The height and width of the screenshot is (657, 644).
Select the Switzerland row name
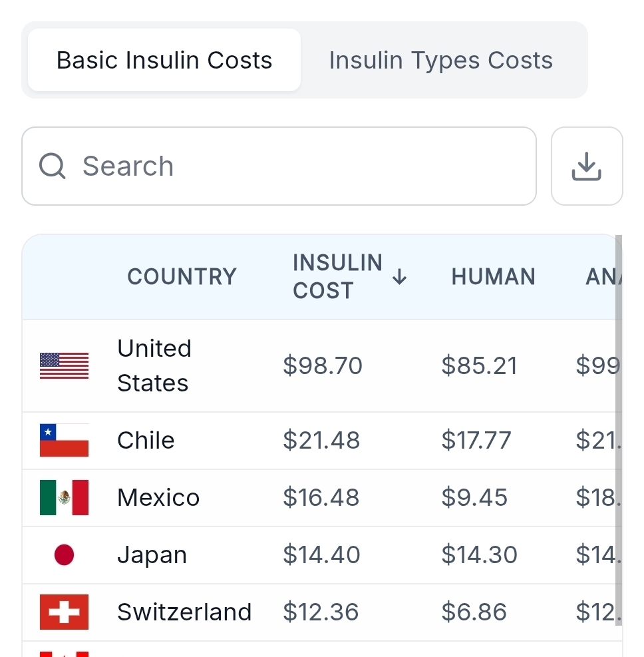pyautogui.click(x=184, y=612)
